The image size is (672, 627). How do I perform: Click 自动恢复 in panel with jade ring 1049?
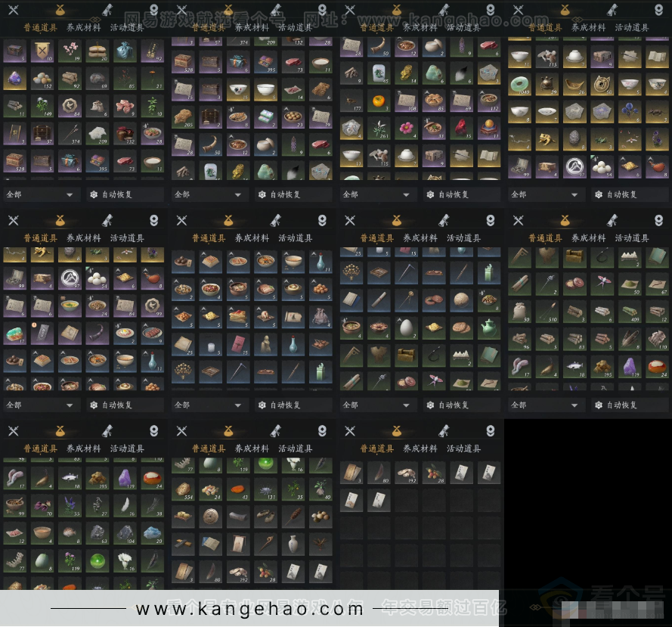click(630, 194)
